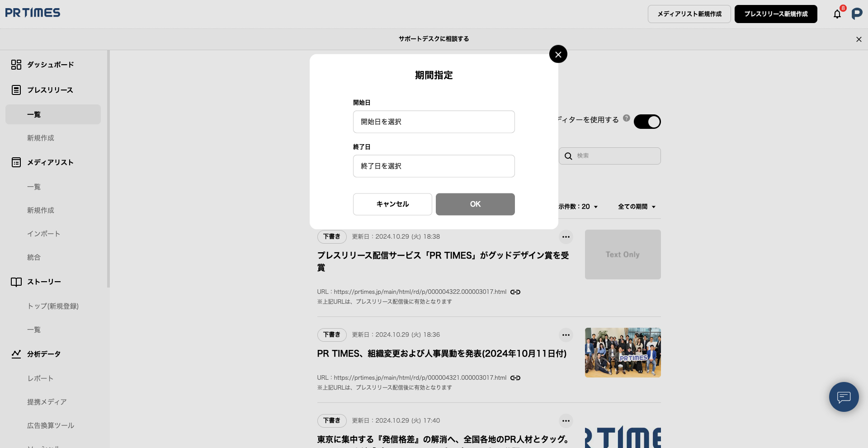Open the 全ての期間 dropdown

click(637, 207)
